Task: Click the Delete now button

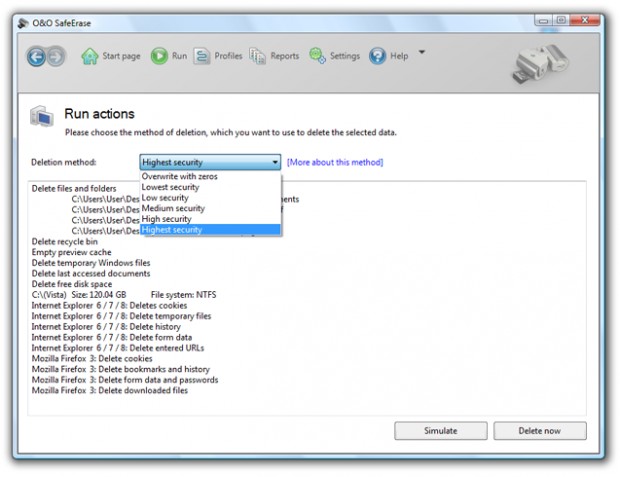Action: point(540,431)
